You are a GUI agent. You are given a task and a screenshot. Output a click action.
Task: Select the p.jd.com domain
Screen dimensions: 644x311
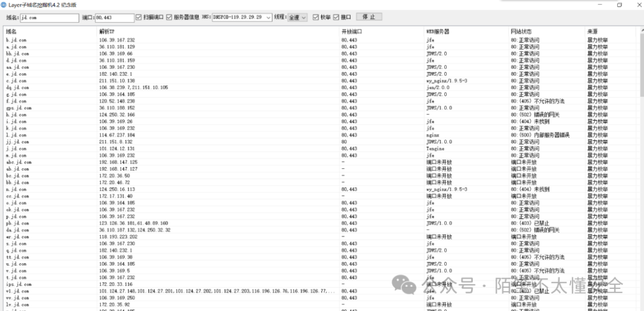[17, 216]
